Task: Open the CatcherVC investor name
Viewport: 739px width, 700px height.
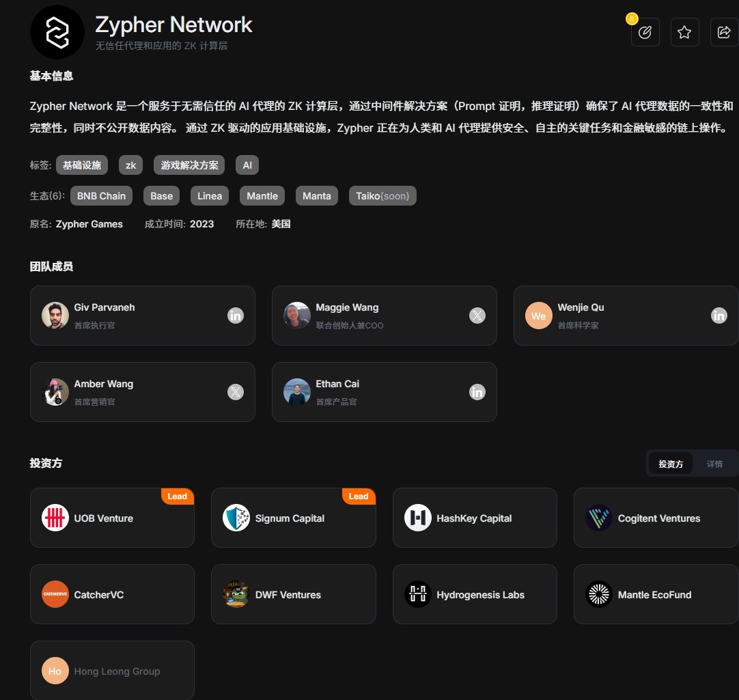Action: (99, 594)
